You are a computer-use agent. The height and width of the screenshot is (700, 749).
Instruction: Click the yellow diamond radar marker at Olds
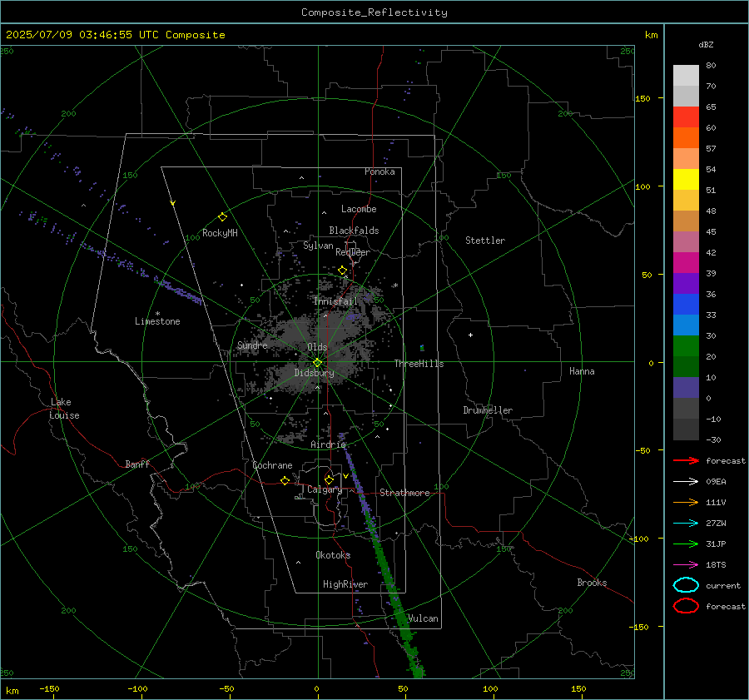(317, 363)
